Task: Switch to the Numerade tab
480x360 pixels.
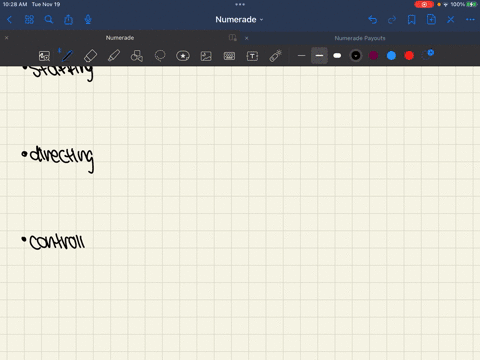Action: [x=120, y=38]
